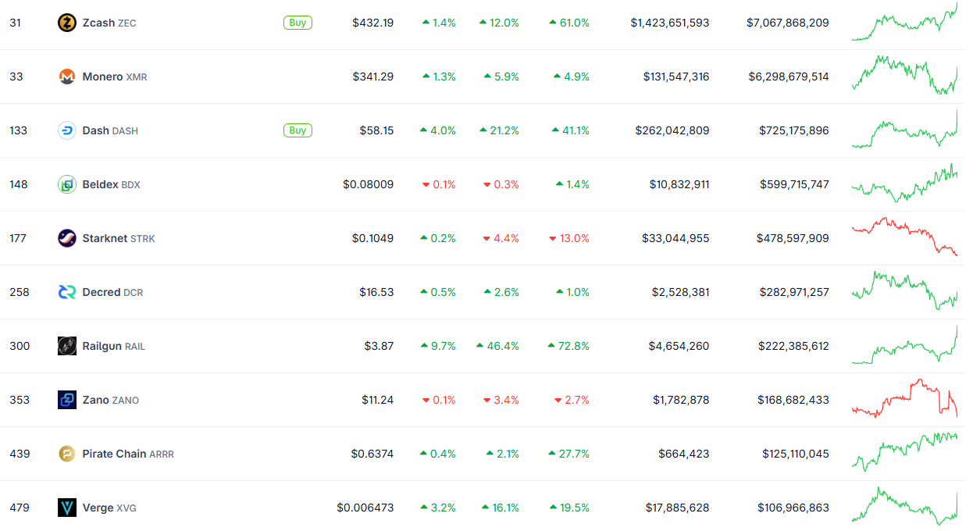Image resolution: width=980 pixels, height=531 pixels.
Task: Click the Verge coin logo icon
Action: coord(67,508)
